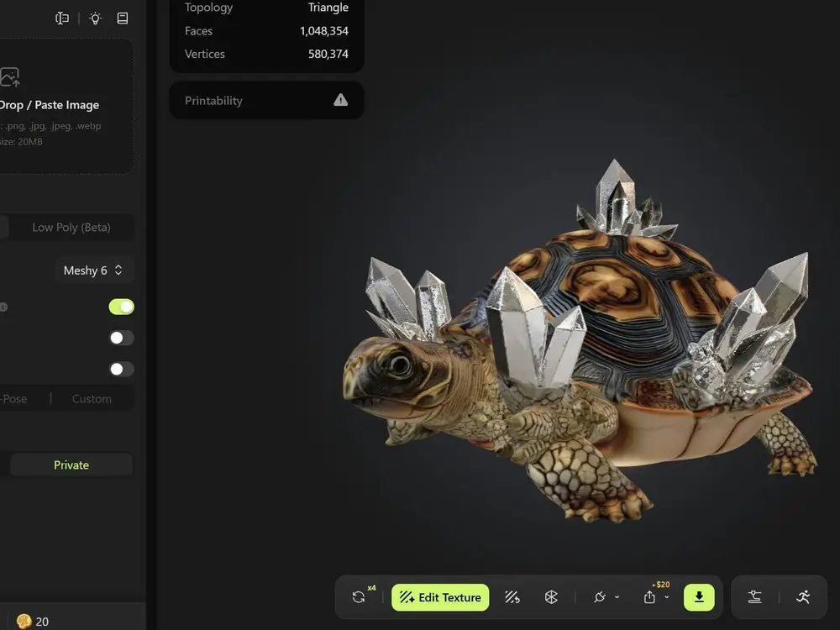
Task: Click the Faces count 1,048,354
Action: (x=324, y=31)
